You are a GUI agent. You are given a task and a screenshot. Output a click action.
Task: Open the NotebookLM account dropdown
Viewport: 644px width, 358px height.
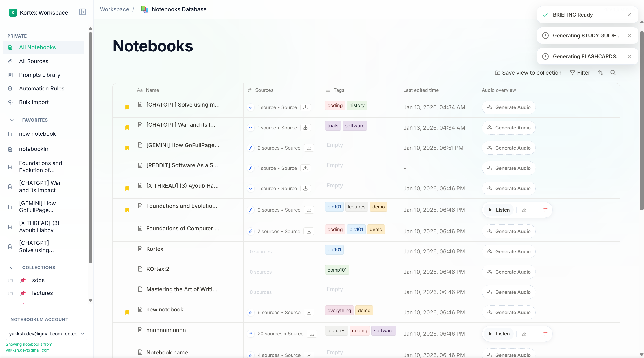click(x=47, y=334)
